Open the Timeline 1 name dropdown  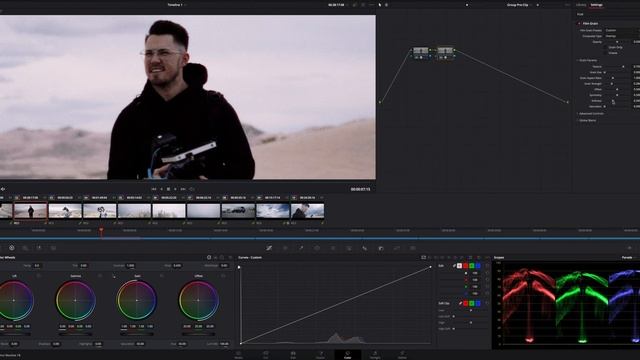[176, 5]
